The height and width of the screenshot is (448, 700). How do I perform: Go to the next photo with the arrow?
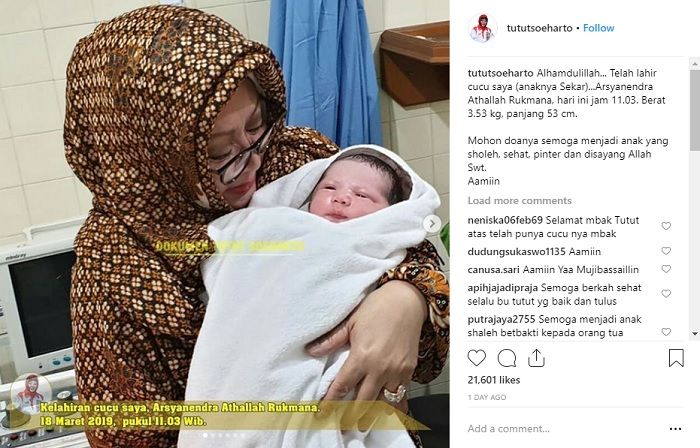(x=432, y=224)
